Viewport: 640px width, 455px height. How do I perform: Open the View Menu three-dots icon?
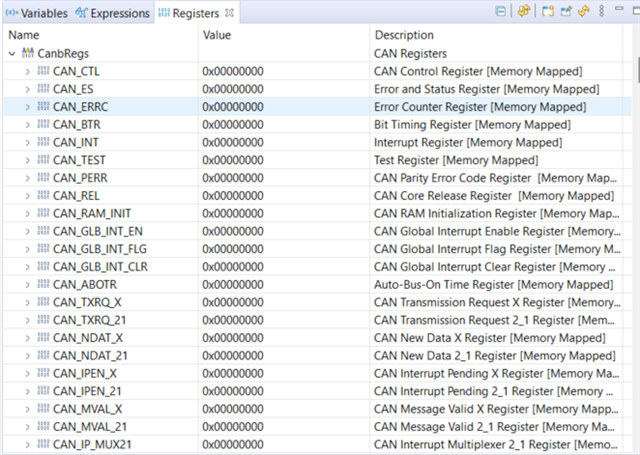tap(600, 13)
